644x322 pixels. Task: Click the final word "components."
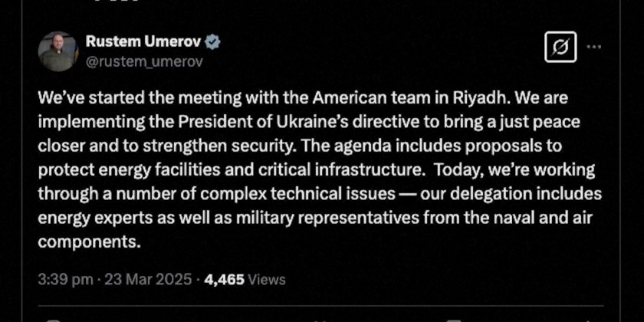point(90,242)
